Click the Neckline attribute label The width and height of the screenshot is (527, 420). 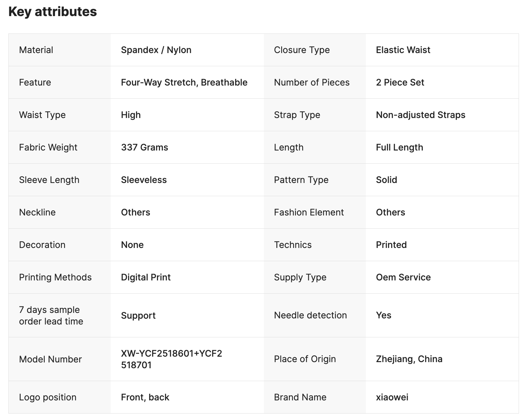[37, 212]
